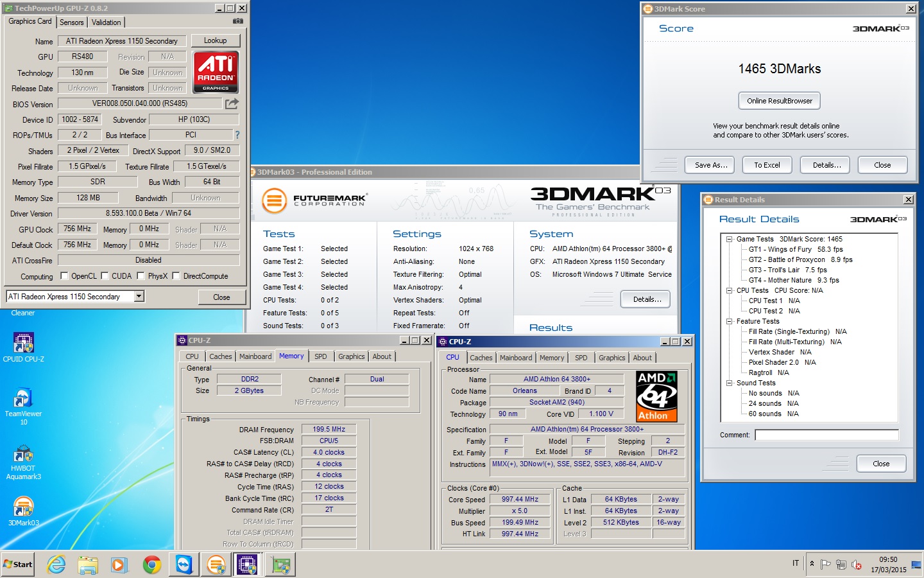Open the Caches tab in the Memory CPU-Z window
This screenshot has width=924, height=578.
(x=220, y=356)
